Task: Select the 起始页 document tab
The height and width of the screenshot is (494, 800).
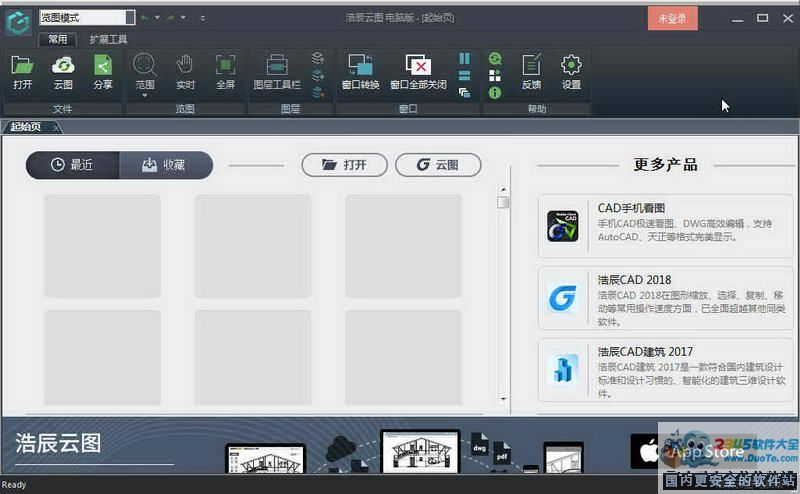Action: point(26,127)
